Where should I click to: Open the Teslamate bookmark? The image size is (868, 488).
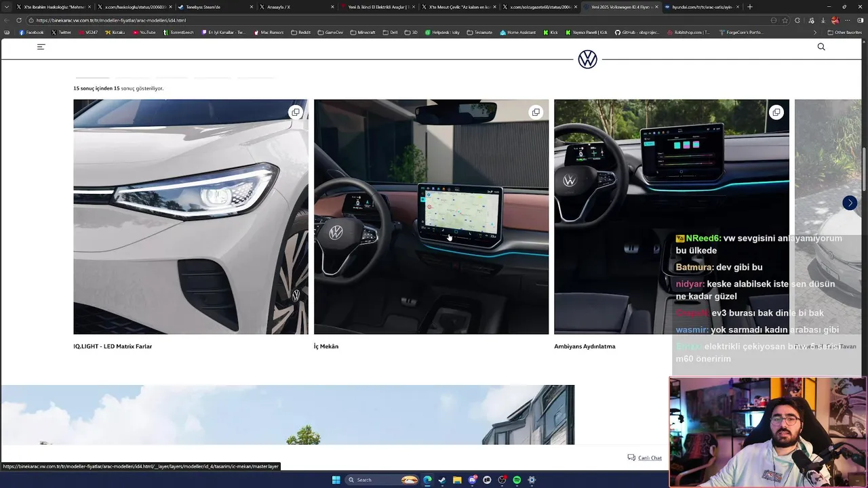(480, 32)
